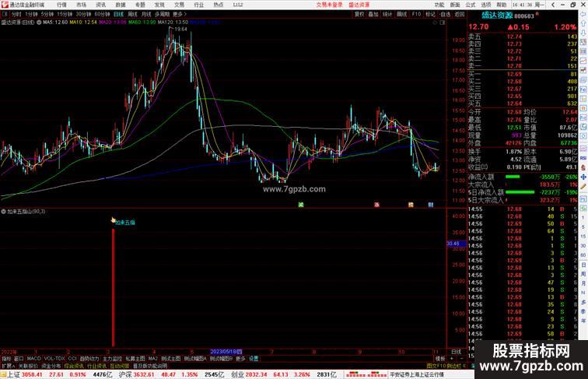Select the pencil drawing tool in sidebar
Viewport: 588px width, 379px height.
583,187
